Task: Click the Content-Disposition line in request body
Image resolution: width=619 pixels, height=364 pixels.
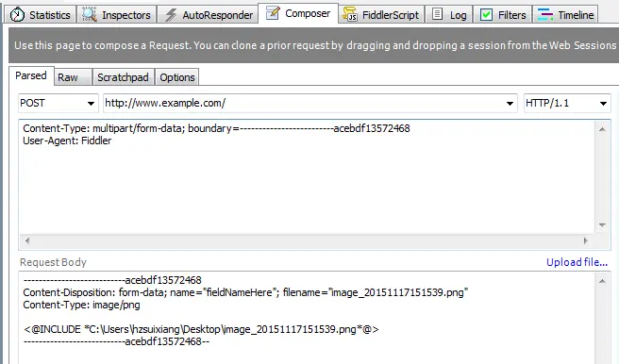Action: [x=245, y=292]
